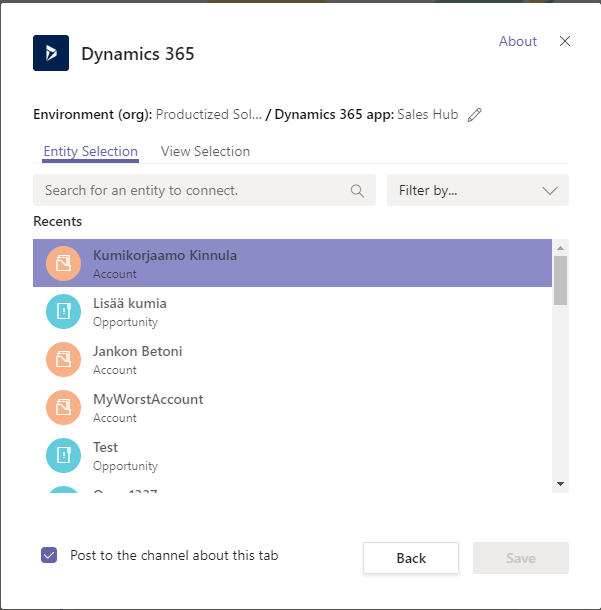Image resolution: width=601 pixels, height=610 pixels.
Task: Open the About link
Action: coord(518,41)
